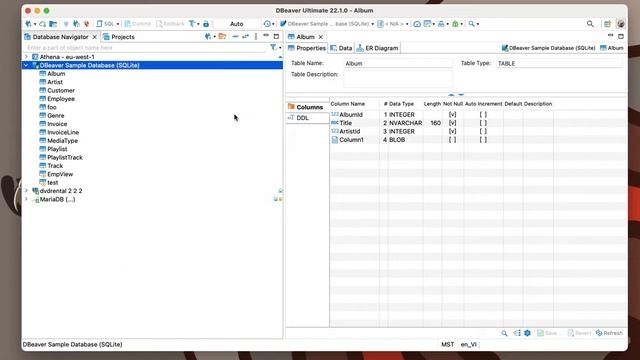Click the Title column abc type icon
The height and width of the screenshot is (360, 640).
[335, 123]
